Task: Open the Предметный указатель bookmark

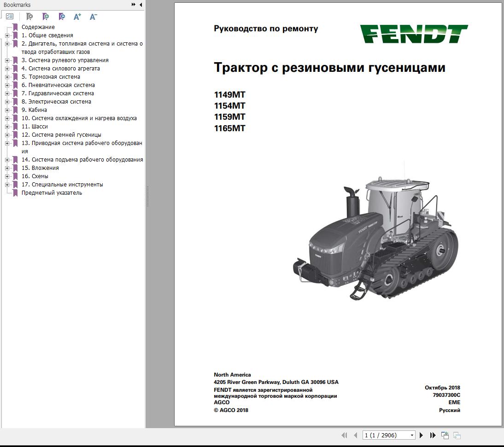Action: pos(52,193)
